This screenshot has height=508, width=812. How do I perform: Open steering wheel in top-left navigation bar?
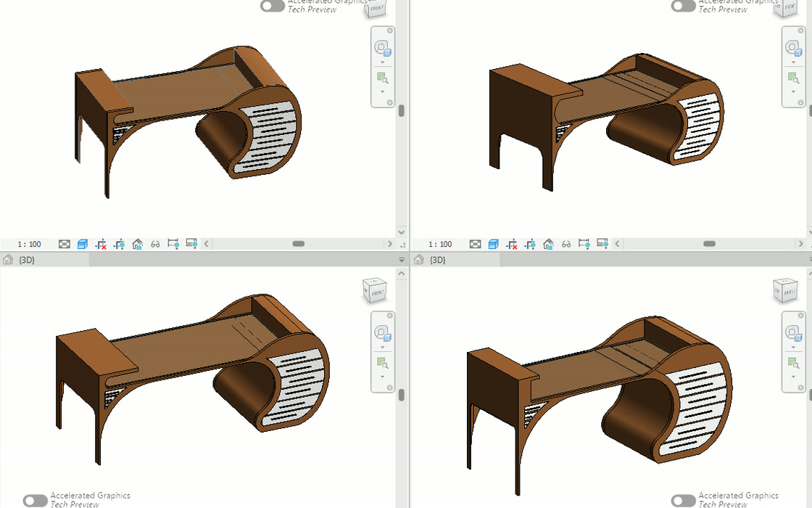point(383,49)
